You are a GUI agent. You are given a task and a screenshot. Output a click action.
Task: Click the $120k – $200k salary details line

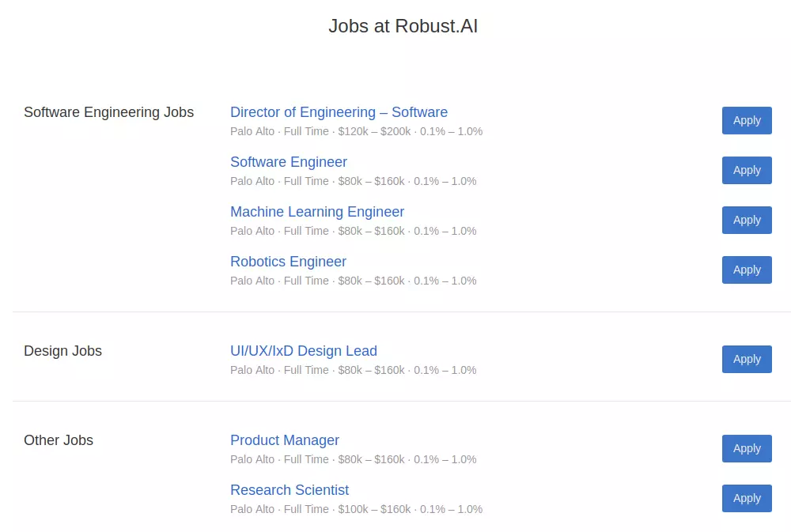tap(356, 131)
